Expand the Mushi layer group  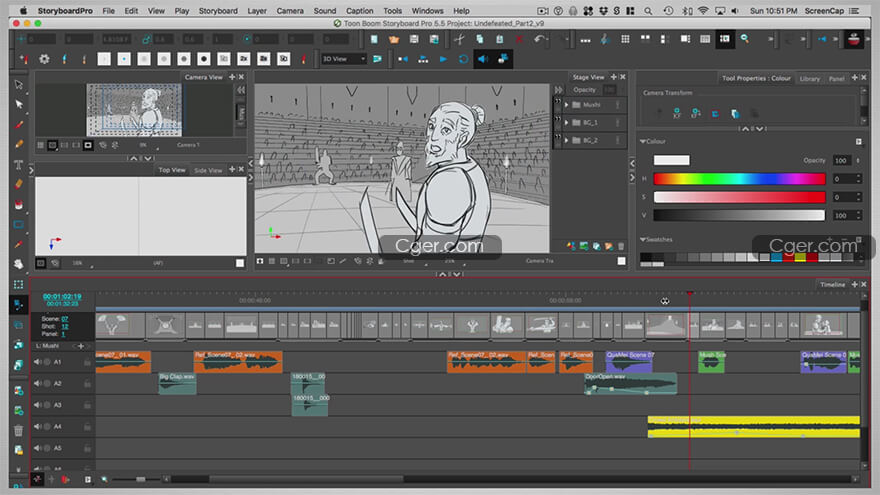tap(567, 105)
